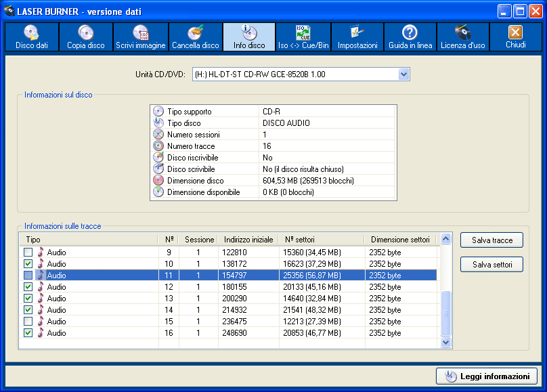Open the Copia disco tool
Viewport: 547px width, 392px height.
pyautogui.click(x=86, y=37)
